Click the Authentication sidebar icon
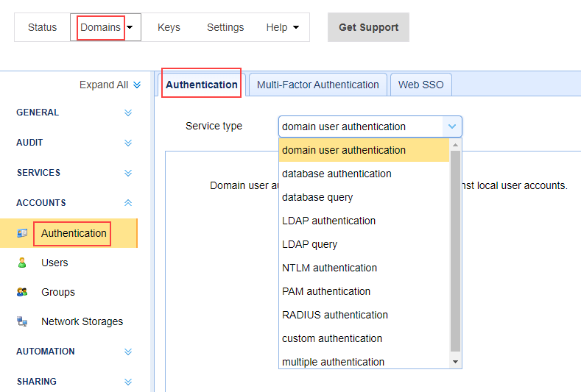Image resolution: width=581 pixels, height=392 pixels. coord(22,233)
